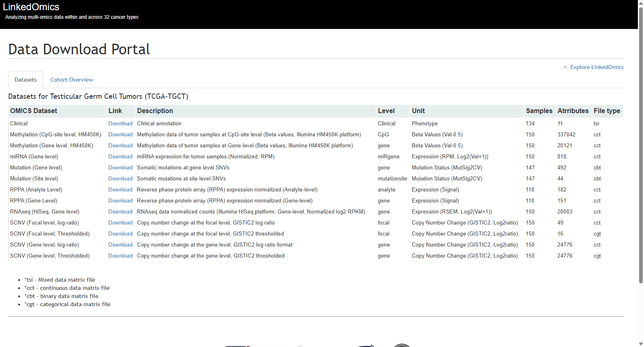Select the '*tsi - Mixed data matrix file' note
644x347 pixels.
[60, 280]
